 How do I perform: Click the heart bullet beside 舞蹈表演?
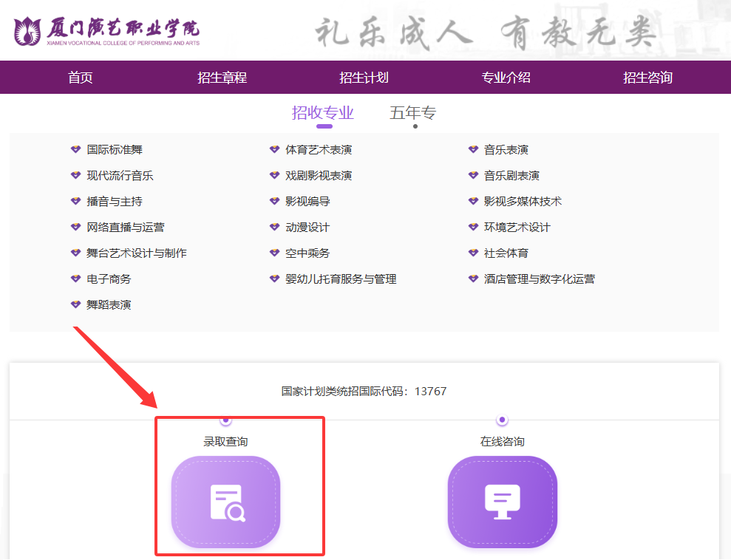tap(75, 304)
